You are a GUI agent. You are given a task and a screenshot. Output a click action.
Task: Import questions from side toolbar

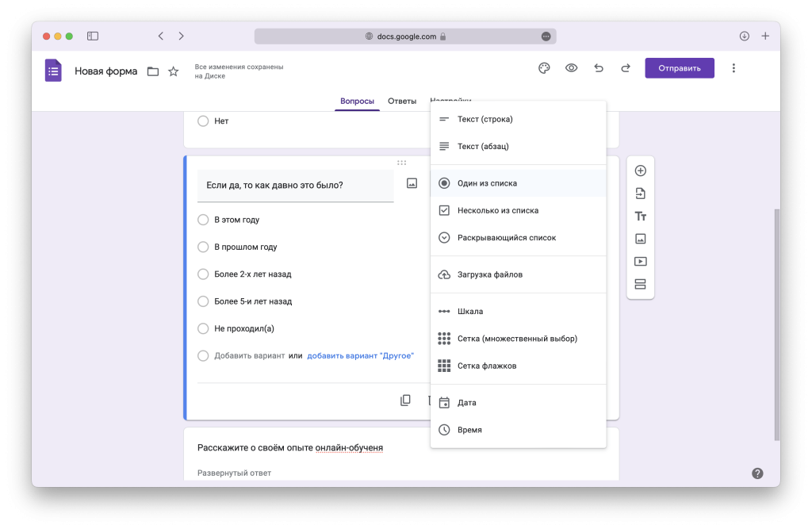coord(641,194)
